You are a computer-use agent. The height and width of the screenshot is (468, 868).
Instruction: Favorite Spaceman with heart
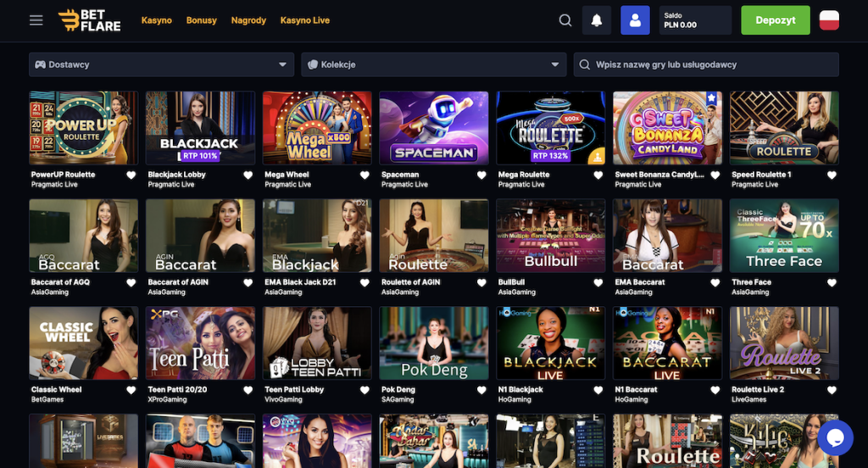481,175
